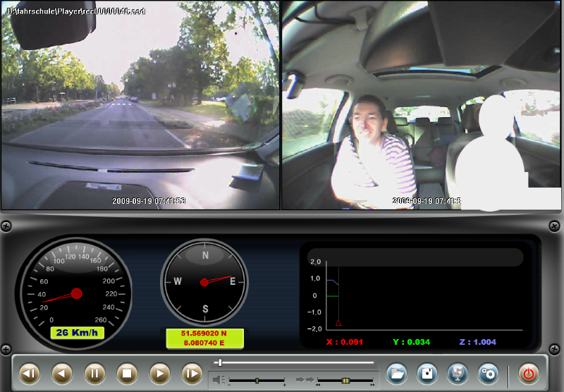Image resolution: width=564 pixels, height=392 pixels.
Task: Open the globe map icon
Action: click(x=458, y=373)
